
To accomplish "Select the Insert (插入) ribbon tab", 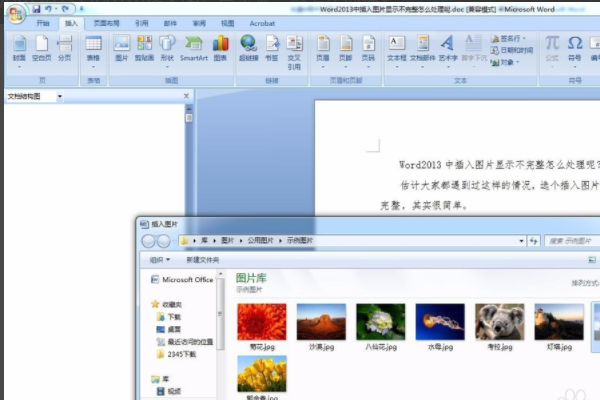I will click(71, 23).
